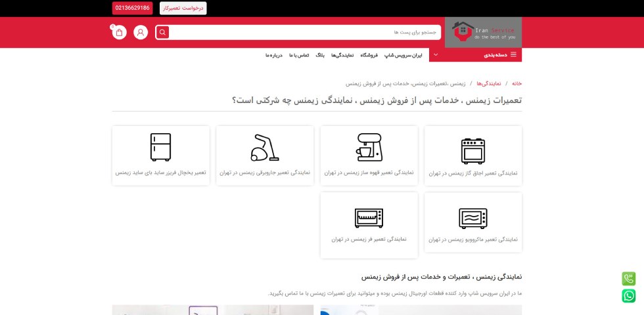Click the coffee maker icon
Screen dimensions: 644x315
pos(369,147)
